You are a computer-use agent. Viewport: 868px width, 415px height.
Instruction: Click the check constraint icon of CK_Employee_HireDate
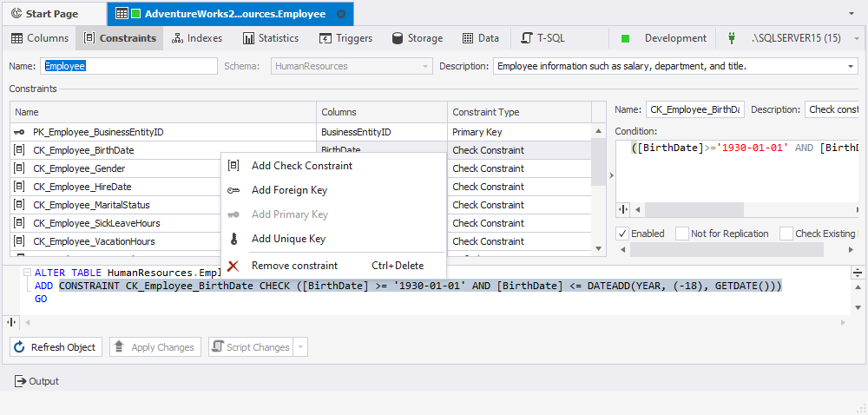tap(19, 187)
